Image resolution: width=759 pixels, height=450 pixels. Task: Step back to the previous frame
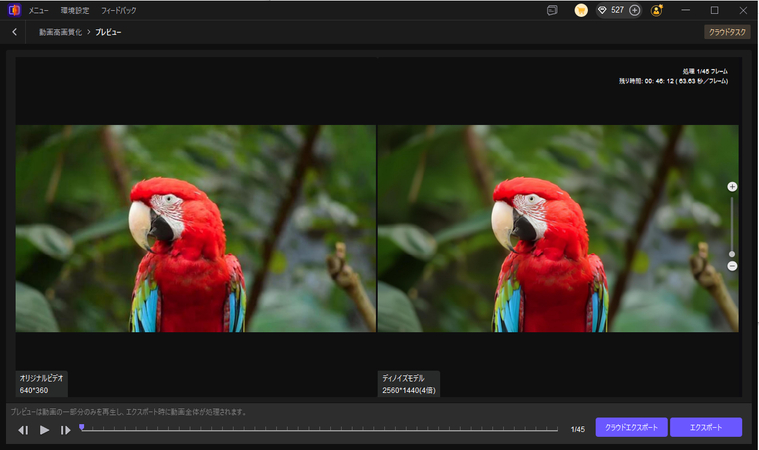(23, 430)
